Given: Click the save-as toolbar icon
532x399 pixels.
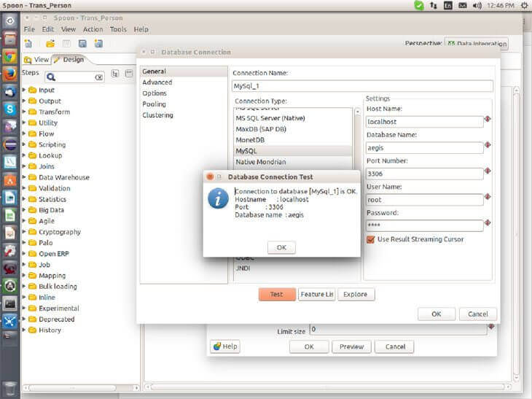Looking at the screenshot, I should point(98,44).
